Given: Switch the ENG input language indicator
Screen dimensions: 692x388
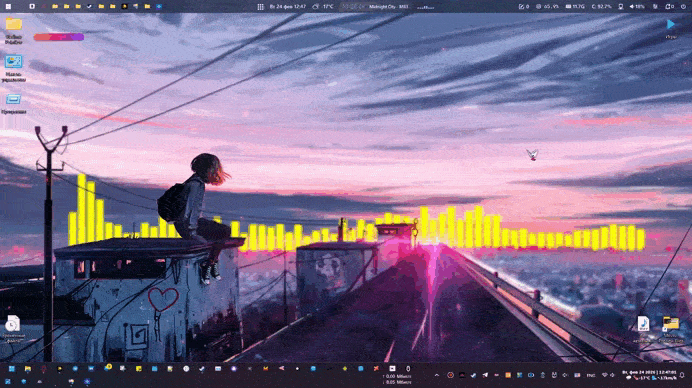Looking at the screenshot, I should (590, 375).
